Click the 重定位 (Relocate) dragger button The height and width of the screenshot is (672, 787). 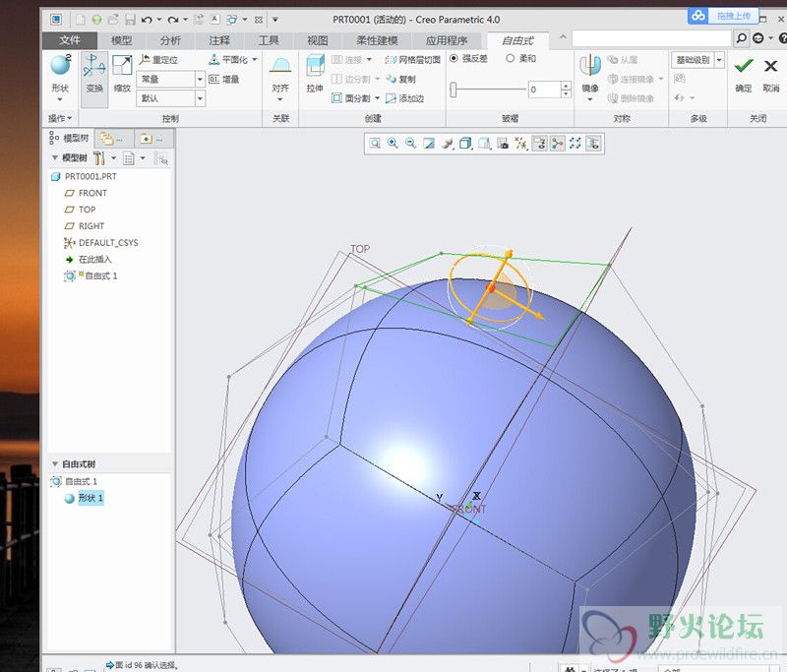(x=158, y=60)
